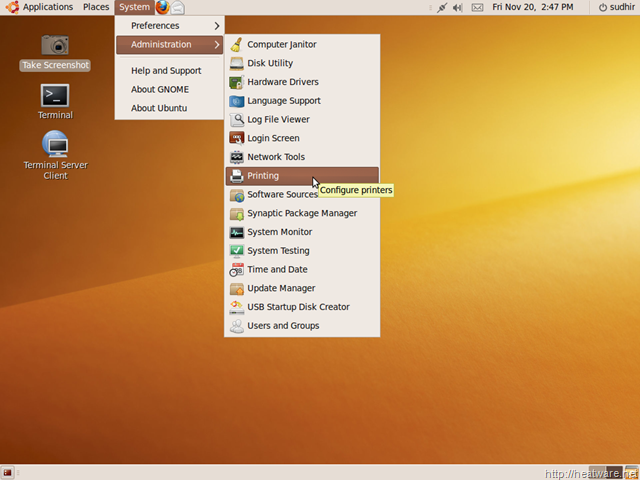Expand the Administration submenu
Image resolution: width=640 pixels, height=480 pixels.
coord(169,44)
